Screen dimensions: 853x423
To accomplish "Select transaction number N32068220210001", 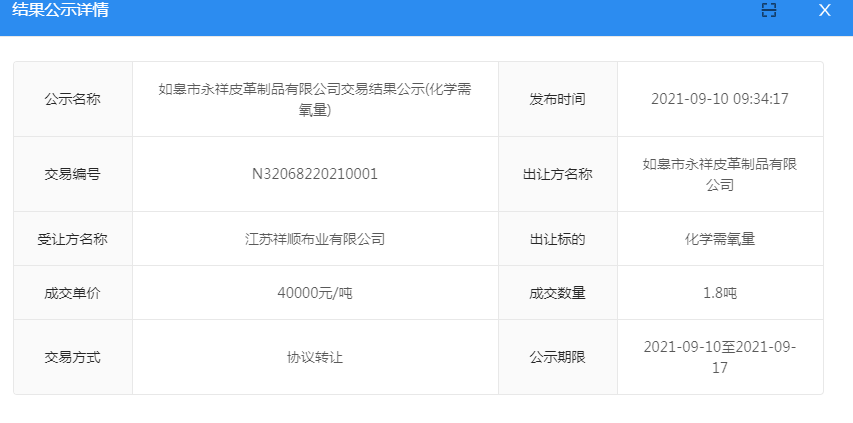I will coord(315,174).
